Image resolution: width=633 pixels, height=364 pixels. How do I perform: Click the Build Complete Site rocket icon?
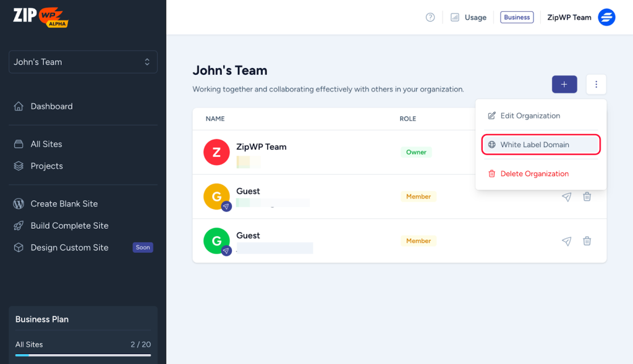click(19, 226)
